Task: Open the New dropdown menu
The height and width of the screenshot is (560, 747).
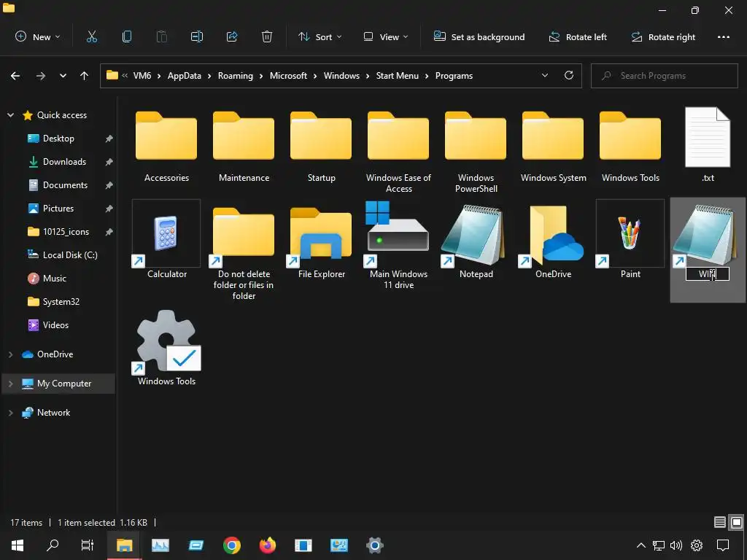Action: [38, 36]
